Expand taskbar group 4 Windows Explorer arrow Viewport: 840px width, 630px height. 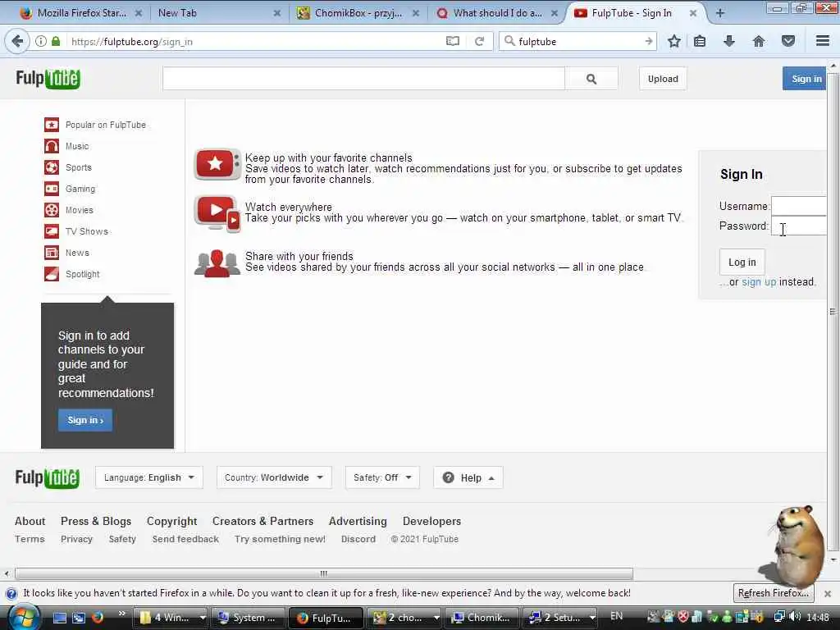(203, 618)
